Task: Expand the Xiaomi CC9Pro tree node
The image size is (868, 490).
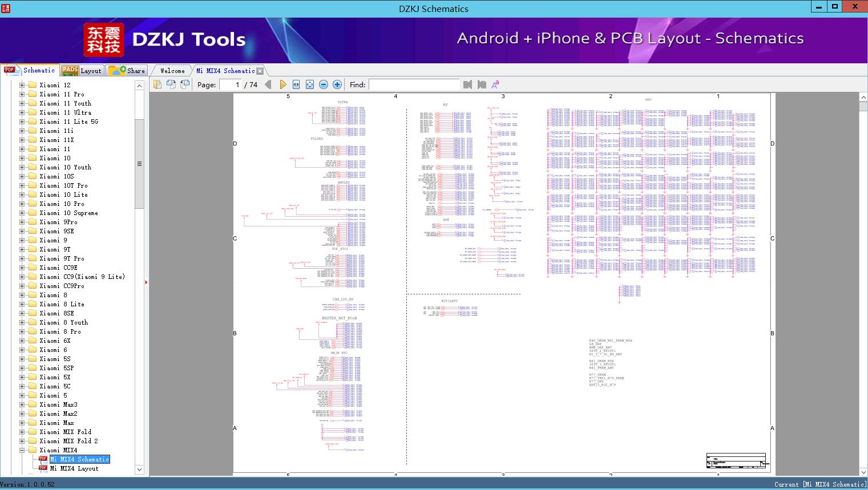Action: coord(22,286)
